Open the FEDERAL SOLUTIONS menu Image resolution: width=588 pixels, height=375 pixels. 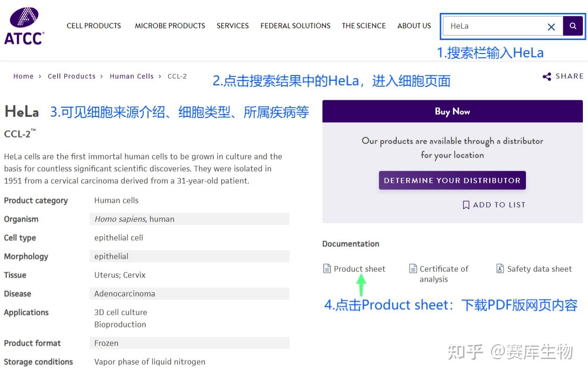pos(295,26)
